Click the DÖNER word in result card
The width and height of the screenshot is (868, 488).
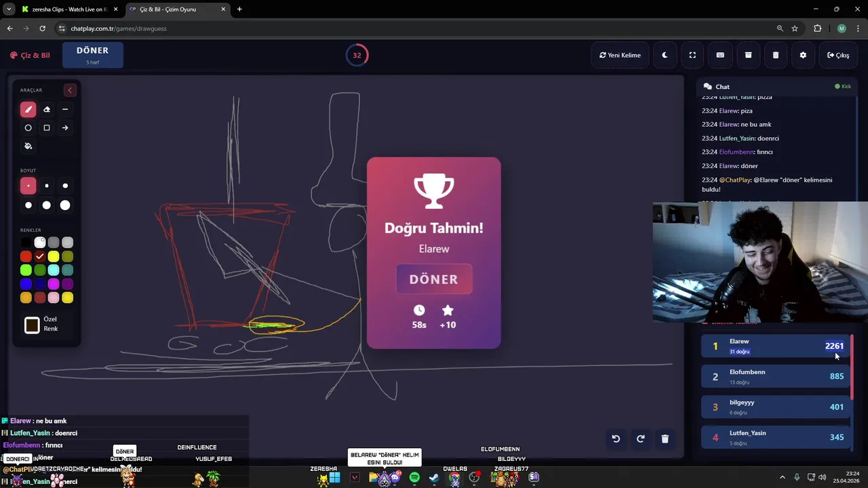click(x=434, y=279)
